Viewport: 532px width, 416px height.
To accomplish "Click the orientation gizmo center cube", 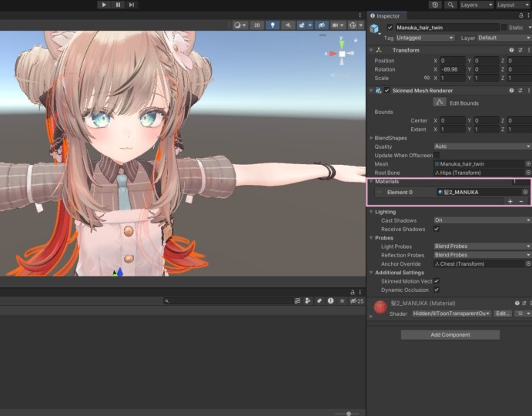I will click(342, 54).
